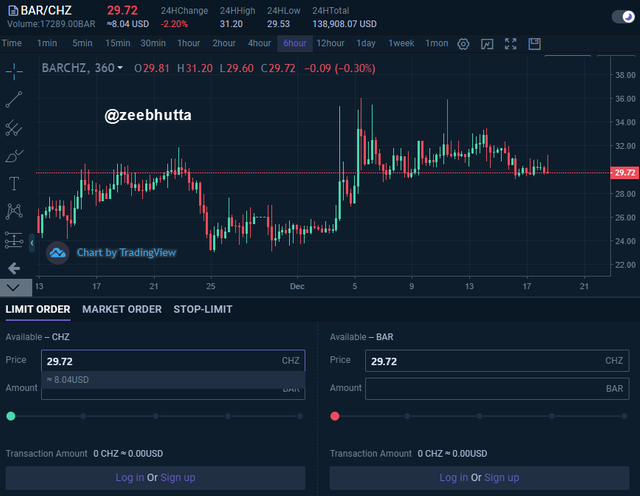
Task: Click Log in on buy panel
Action: [x=130, y=477]
